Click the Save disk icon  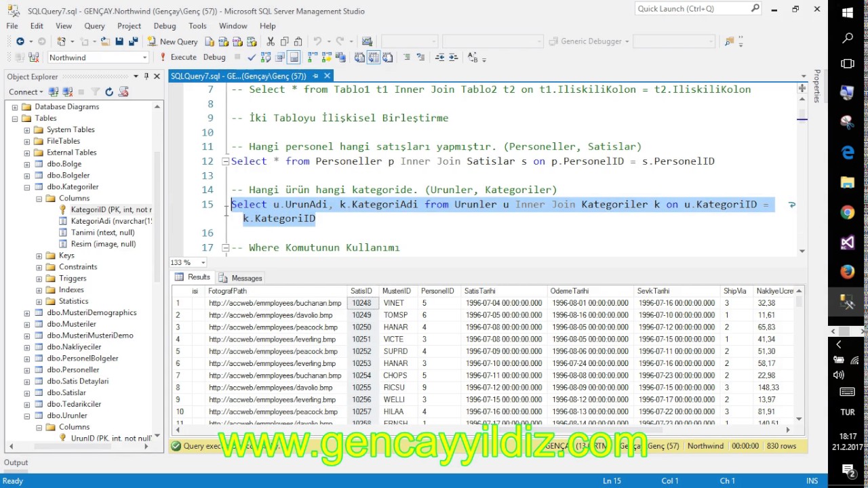[x=119, y=41]
